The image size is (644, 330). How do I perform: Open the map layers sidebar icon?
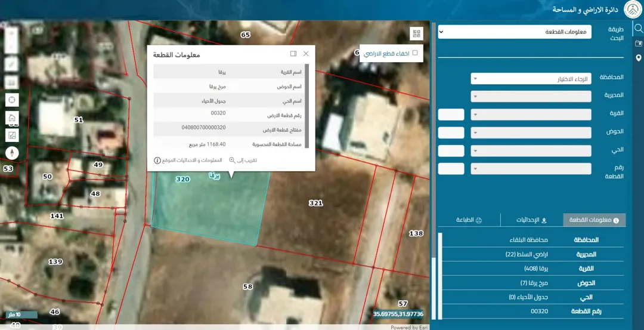[x=638, y=43]
